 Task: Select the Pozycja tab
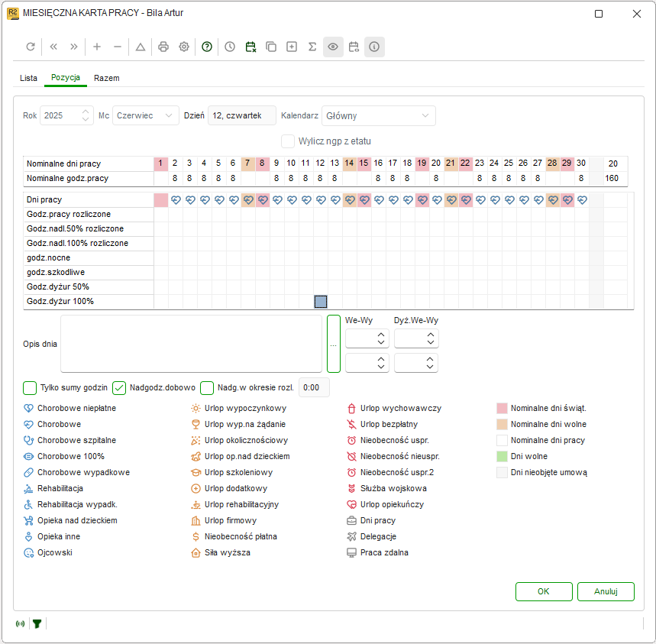[x=66, y=77]
